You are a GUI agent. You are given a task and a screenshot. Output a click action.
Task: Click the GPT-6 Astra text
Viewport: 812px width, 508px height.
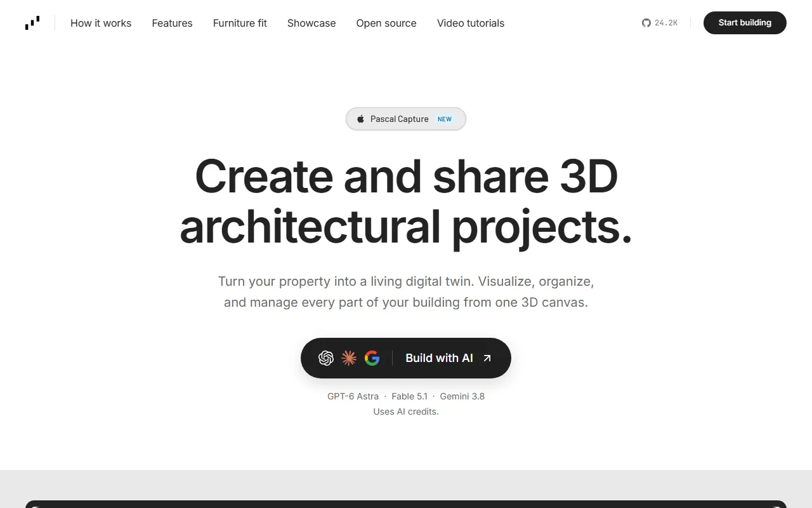(x=353, y=396)
